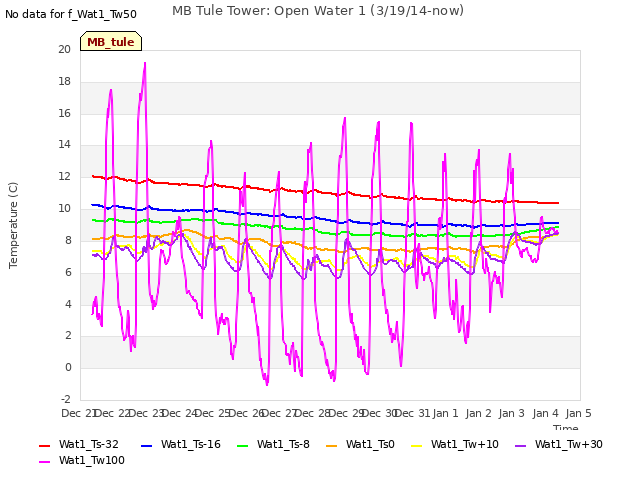Click the 14 y-axis tick label
The width and height of the screenshot is (640, 480).
coord(64,144)
